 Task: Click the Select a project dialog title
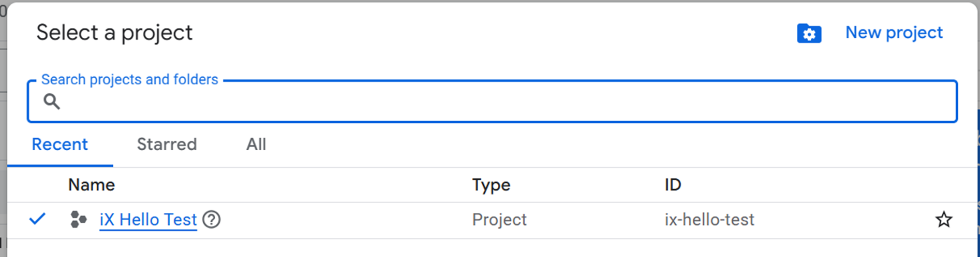pos(114,33)
